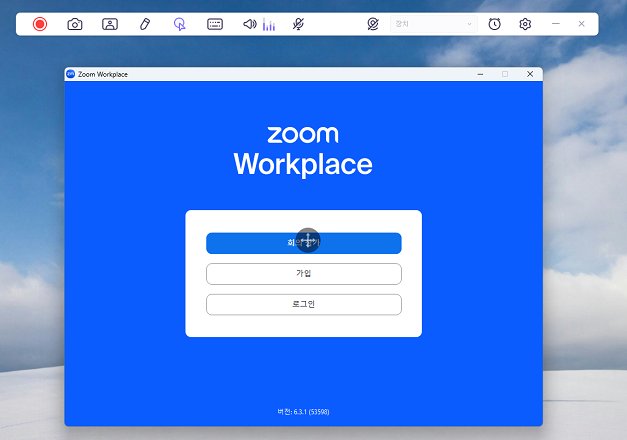Open the scheduled recording clock icon
627x440 pixels.
494,24
